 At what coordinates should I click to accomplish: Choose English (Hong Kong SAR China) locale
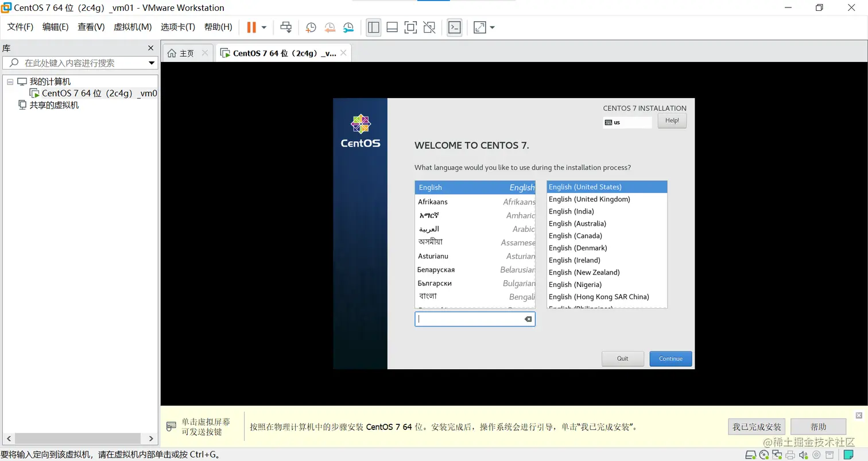pyautogui.click(x=607, y=297)
